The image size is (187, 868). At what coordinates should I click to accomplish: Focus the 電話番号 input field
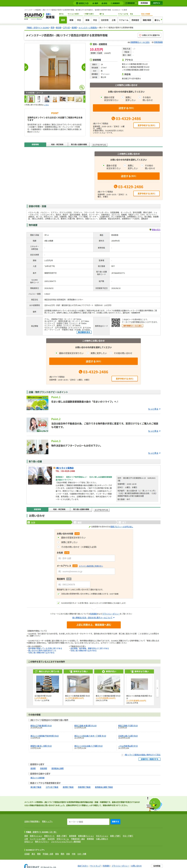coord(73,585)
